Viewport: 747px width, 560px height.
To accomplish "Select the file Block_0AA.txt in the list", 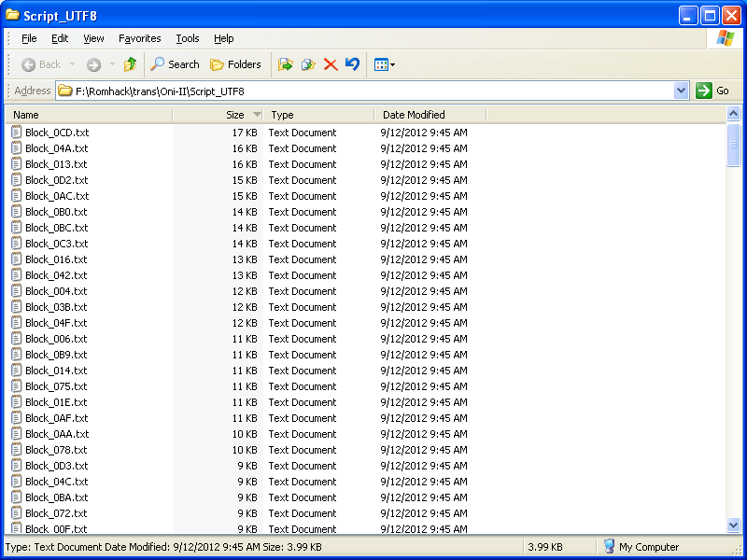I will point(57,434).
